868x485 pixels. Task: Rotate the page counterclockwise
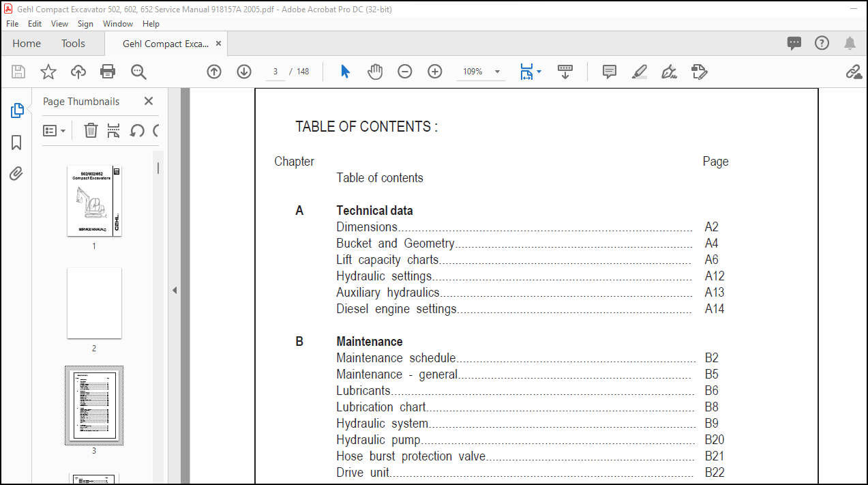click(137, 130)
